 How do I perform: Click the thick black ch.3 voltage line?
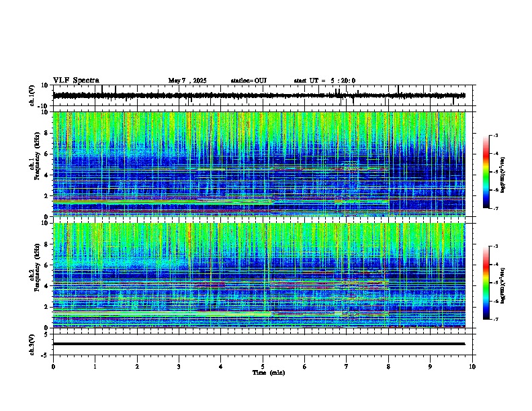pos(259,344)
